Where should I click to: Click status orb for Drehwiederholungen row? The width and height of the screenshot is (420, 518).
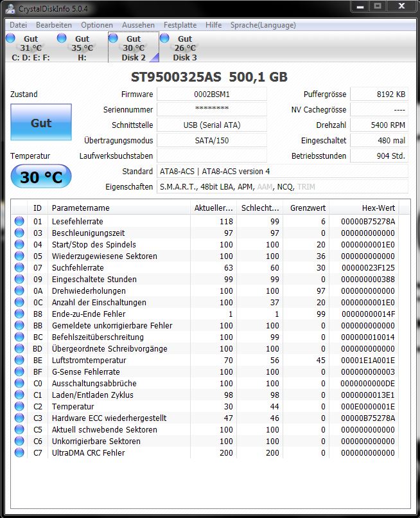(x=19, y=290)
